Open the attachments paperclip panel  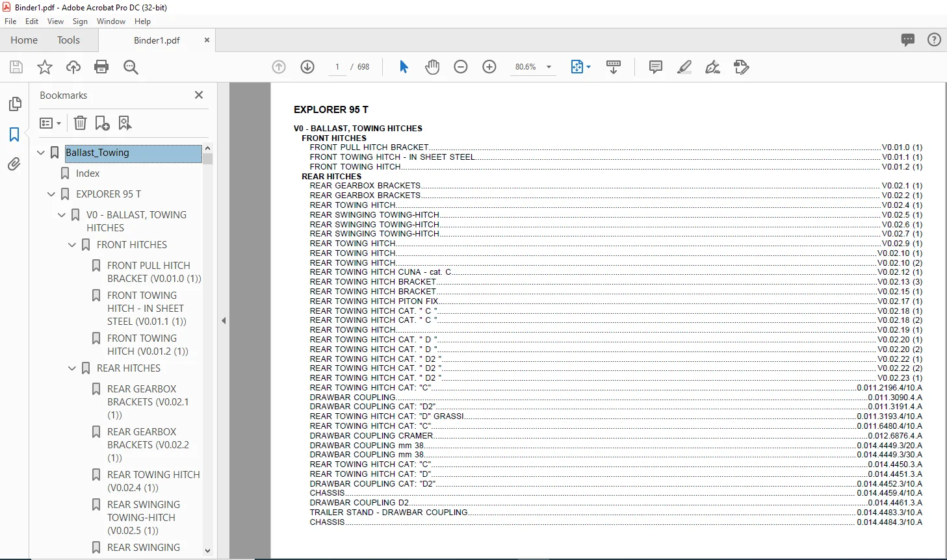14,164
